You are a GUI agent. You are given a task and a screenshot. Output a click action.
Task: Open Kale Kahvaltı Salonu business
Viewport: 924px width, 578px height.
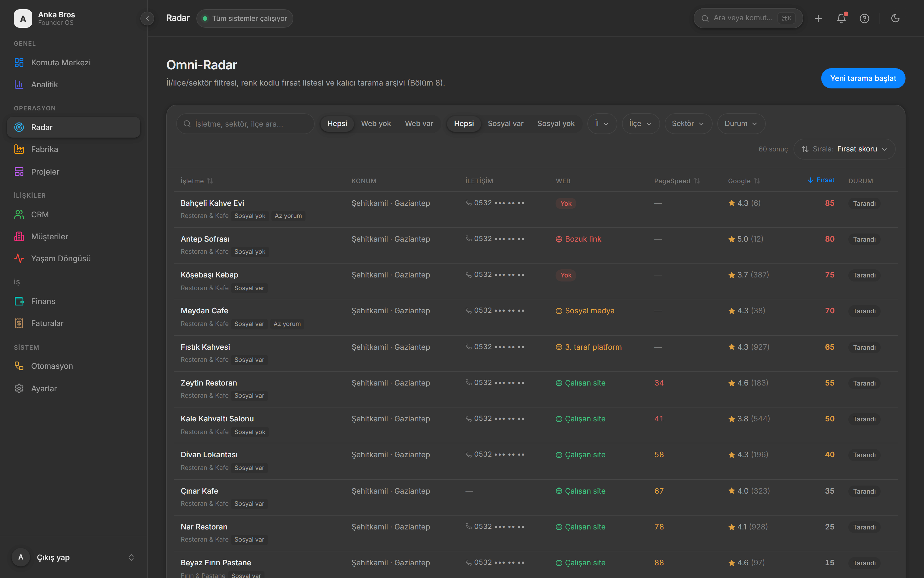(x=217, y=418)
